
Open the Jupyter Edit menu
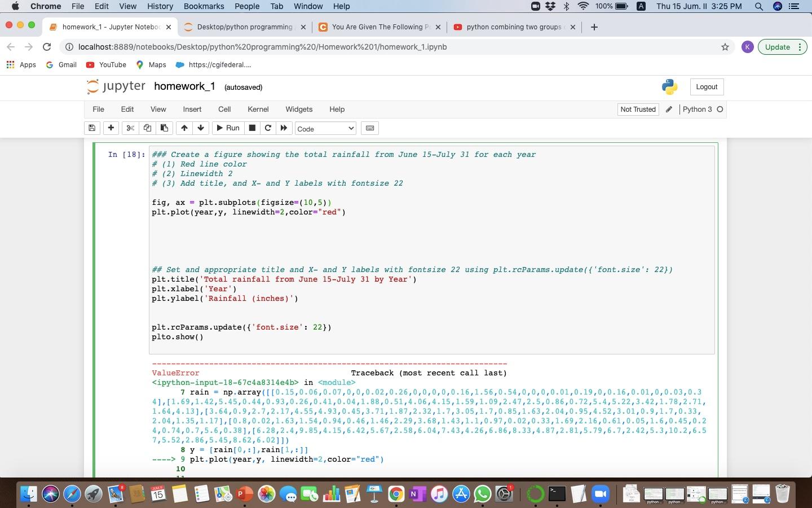coord(127,110)
